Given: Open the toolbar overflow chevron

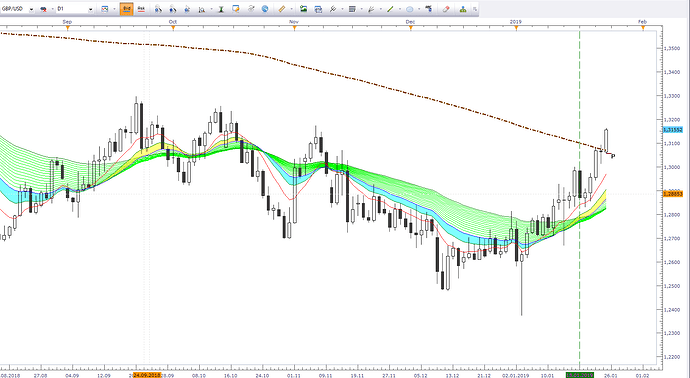Looking at the screenshot, I should click(x=475, y=9).
